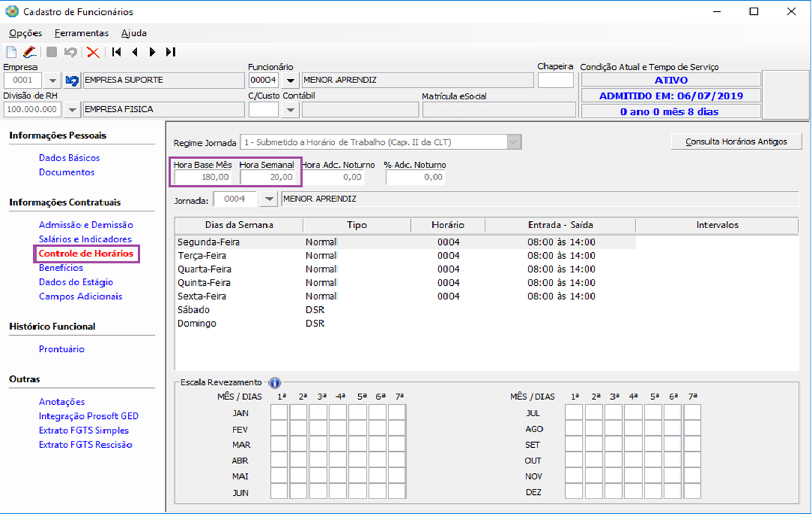
Task: Click the % Adc. Noturno field
Action: point(415,177)
